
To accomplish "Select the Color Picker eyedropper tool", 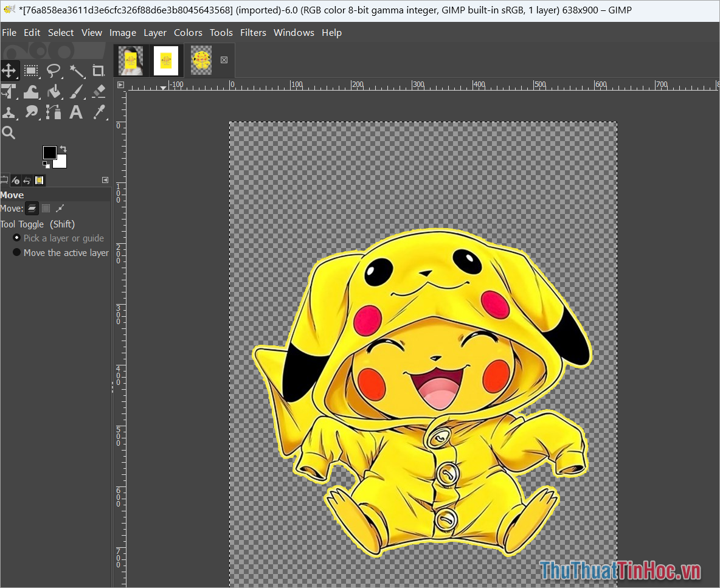I will coord(99,112).
